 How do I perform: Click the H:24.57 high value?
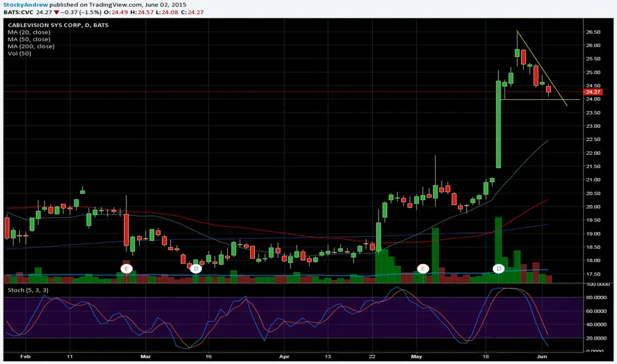(x=142, y=12)
